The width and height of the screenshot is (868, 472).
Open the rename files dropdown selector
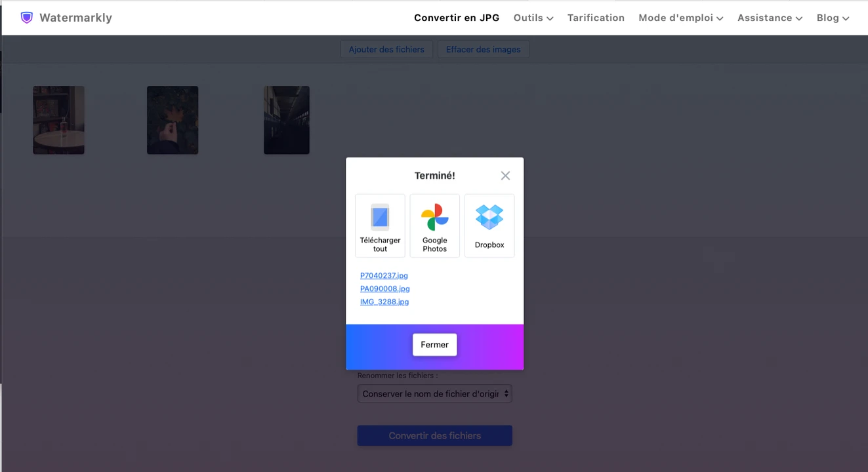point(434,393)
